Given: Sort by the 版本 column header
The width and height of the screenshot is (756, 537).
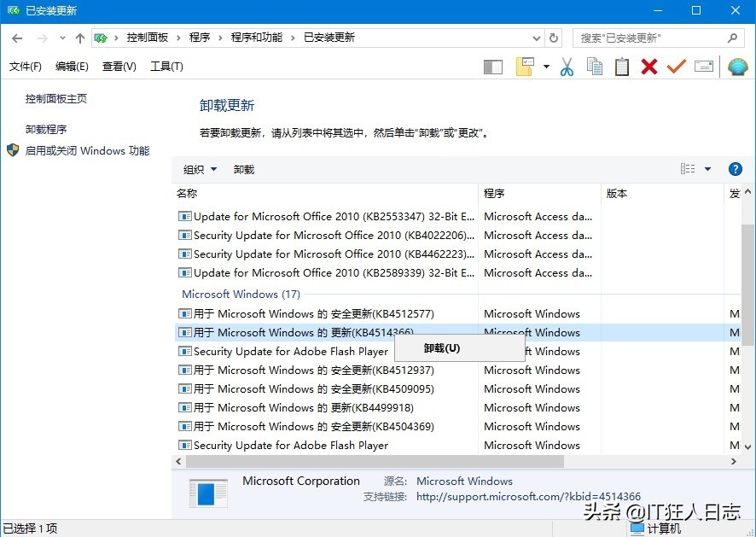Looking at the screenshot, I should tap(662, 194).
